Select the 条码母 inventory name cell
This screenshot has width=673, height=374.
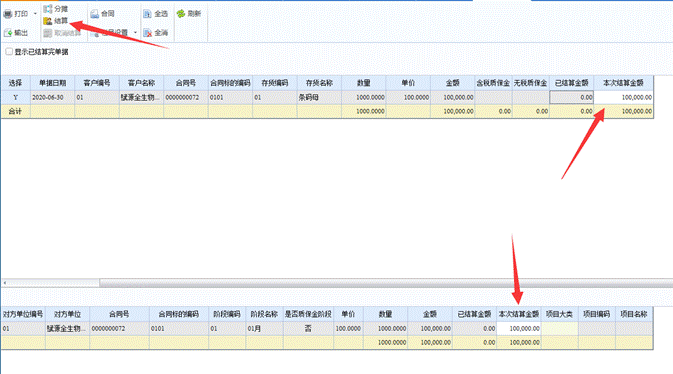tap(319, 97)
